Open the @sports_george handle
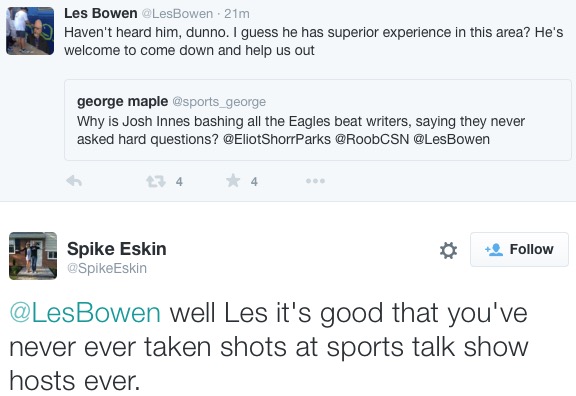The height and width of the screenshot is (396, 576). [219, 102]
